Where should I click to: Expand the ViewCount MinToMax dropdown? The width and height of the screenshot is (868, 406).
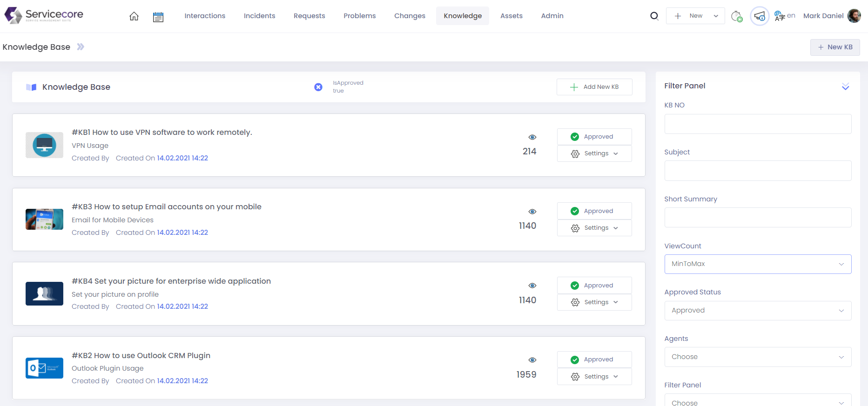757,264
